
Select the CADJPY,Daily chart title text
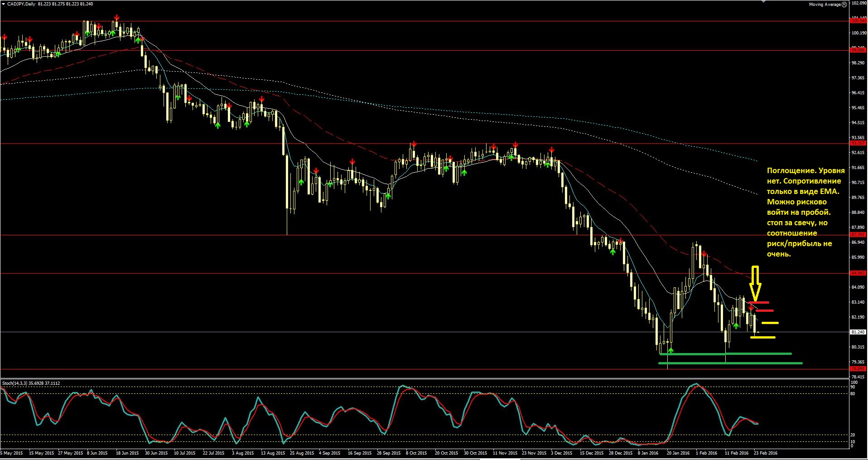[21, 4]
